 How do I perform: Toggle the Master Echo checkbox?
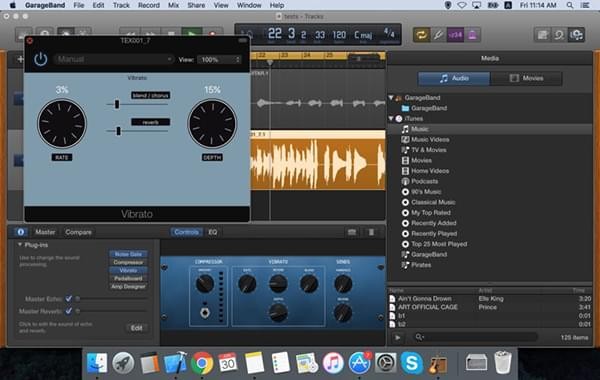[68, 298]
